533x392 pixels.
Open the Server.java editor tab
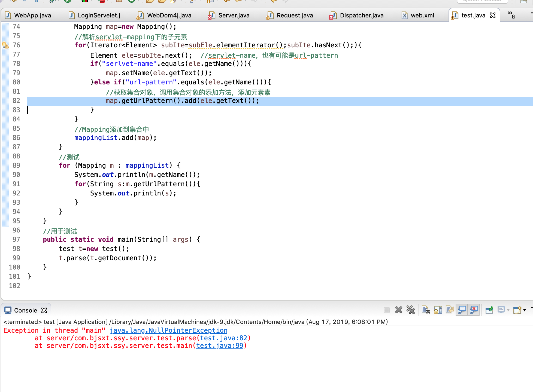point(229,15)
